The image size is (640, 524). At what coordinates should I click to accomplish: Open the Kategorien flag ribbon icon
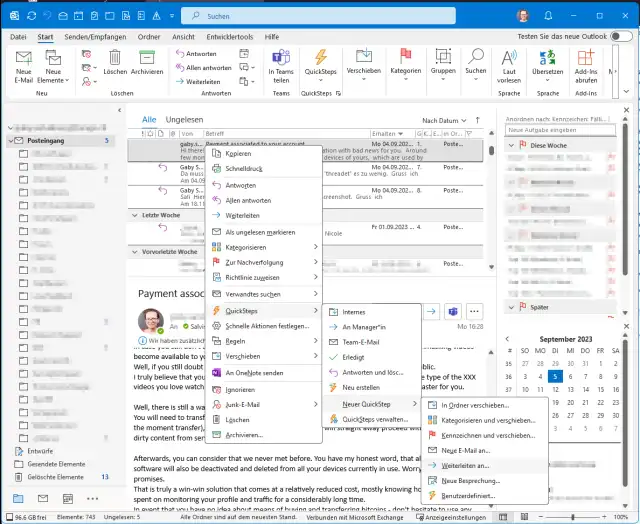(x=405, y=56)
